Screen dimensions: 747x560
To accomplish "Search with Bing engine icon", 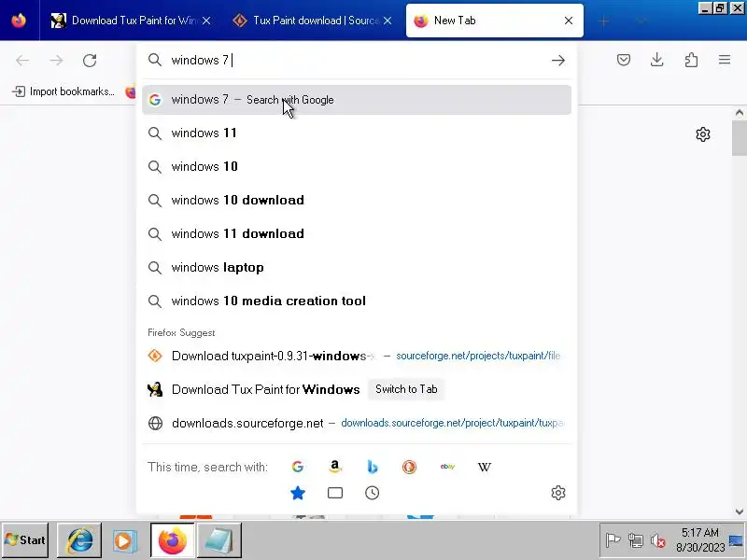I will click(373, 467).
